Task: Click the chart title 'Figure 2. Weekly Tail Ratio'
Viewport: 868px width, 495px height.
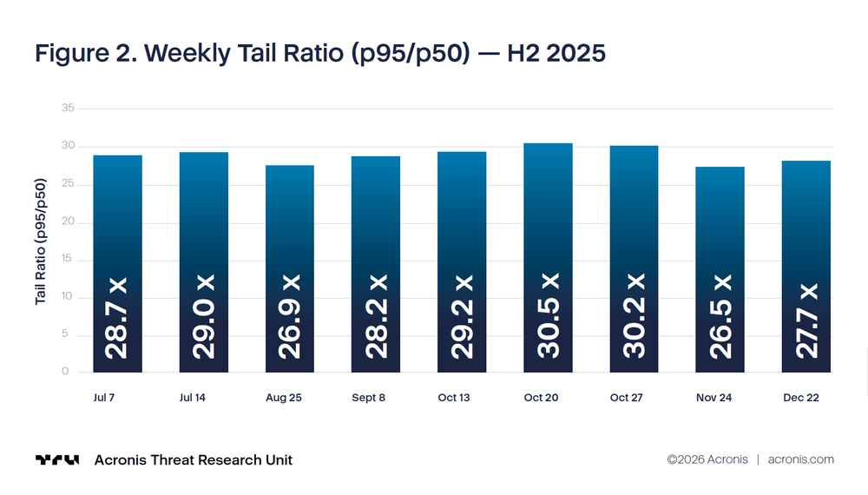Action: point(320,54)
